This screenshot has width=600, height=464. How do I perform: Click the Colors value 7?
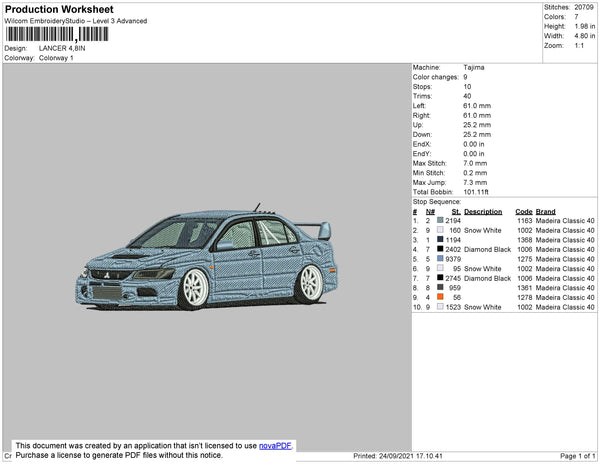pos(576,17)
